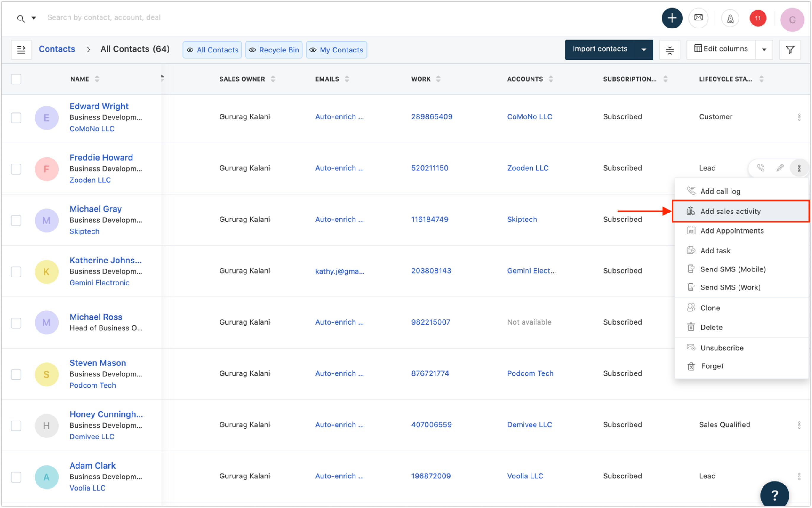Click the filter funnel icon
The width and height of the screenshot is (812, 508).
click(789, 50)
